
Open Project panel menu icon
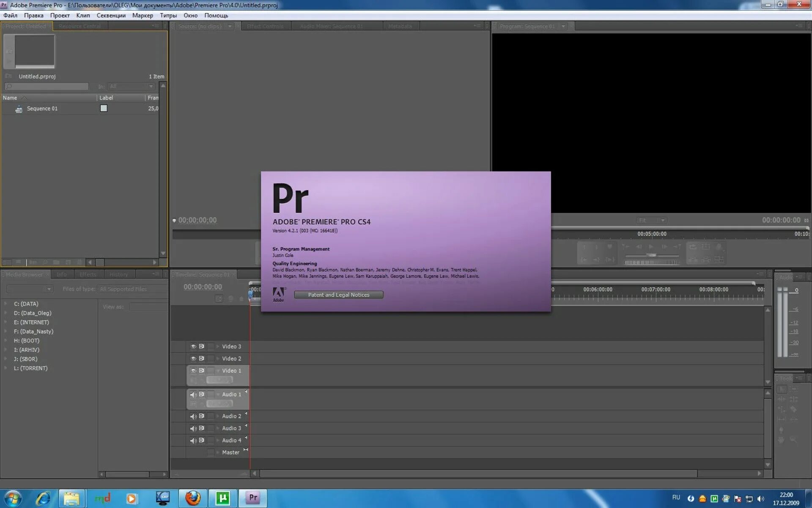click(155, 26)
